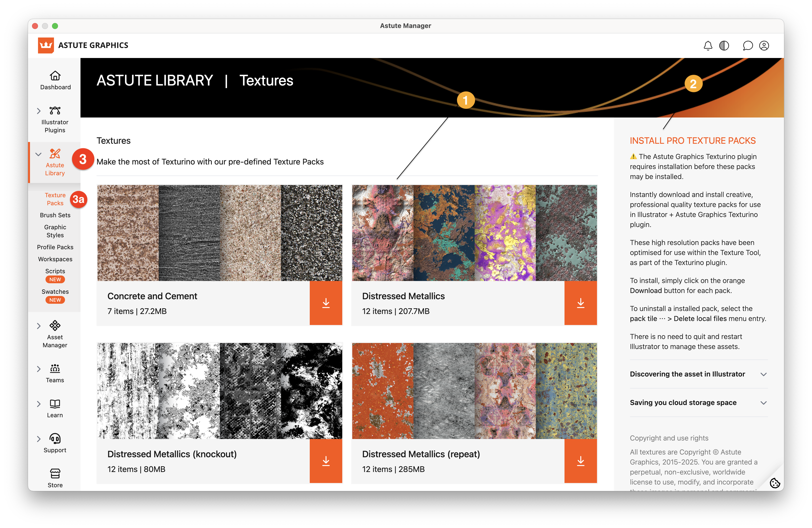Open Scripts in sidebar
This screenshot has width=812, height=528.
(55, 271)
